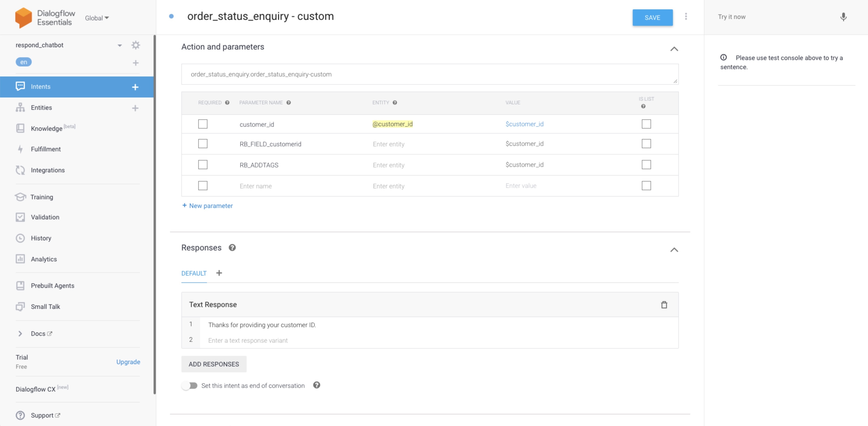Select the DEFAULT tab in Responses

[x=194, y=273]
